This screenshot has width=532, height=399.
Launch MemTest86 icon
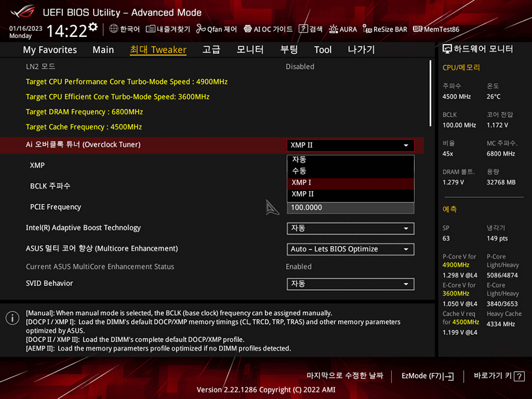(x=418, y=29)
